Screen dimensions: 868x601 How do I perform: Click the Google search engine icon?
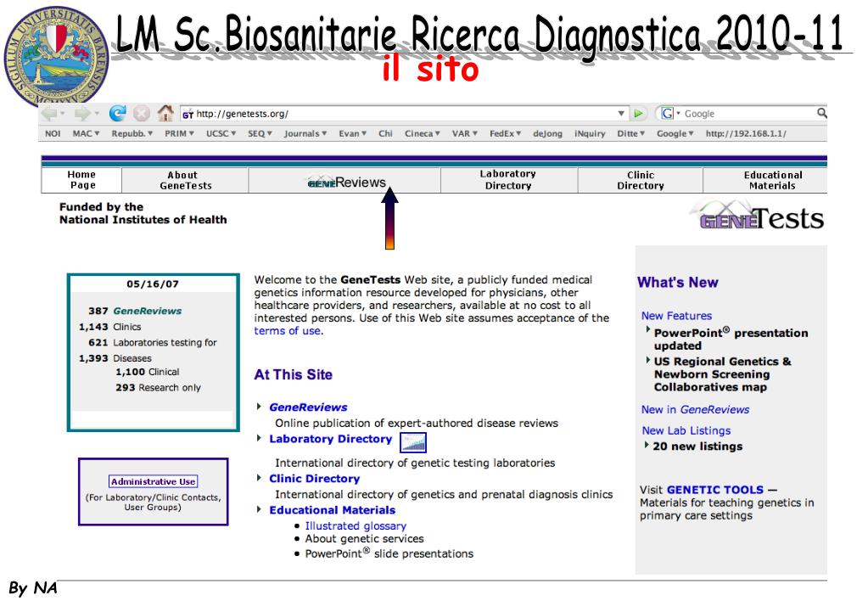coord(668,114)
